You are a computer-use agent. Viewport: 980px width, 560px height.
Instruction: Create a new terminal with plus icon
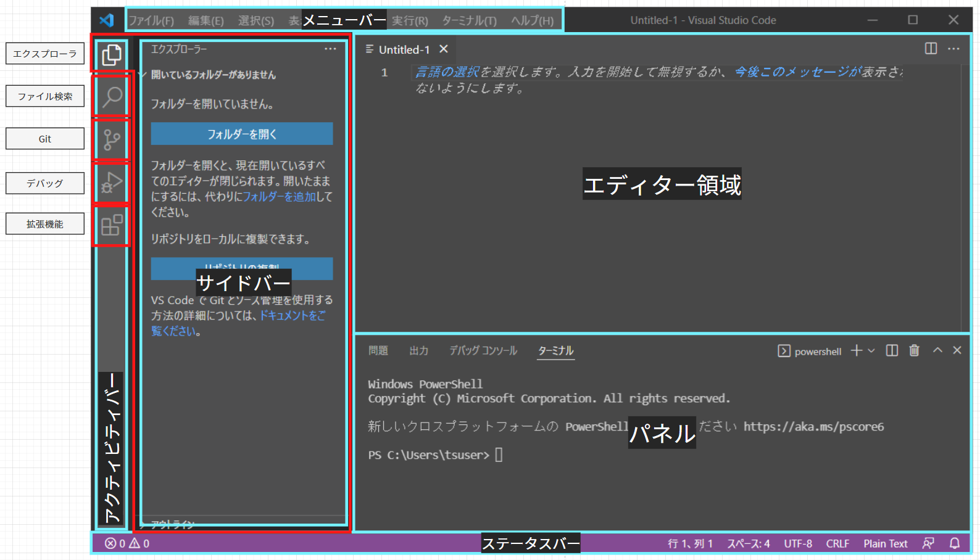pyautogui.click(x=856, y=350)
